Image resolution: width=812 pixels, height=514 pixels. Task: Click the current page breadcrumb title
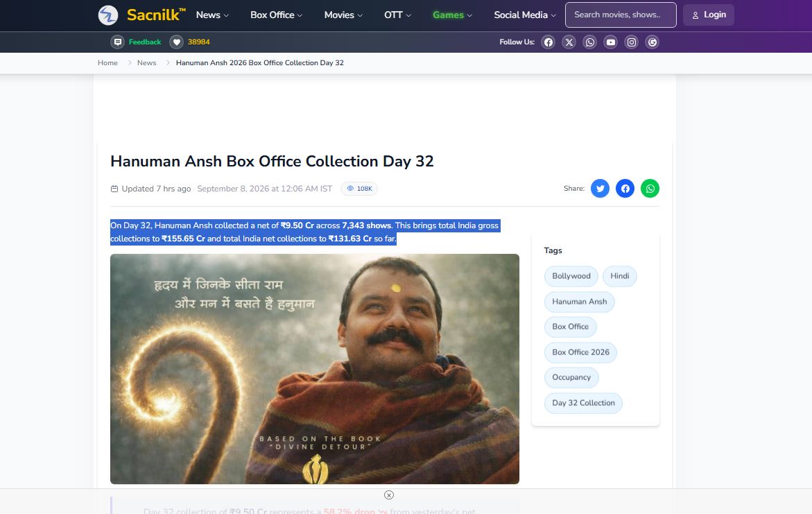[260, 62]
